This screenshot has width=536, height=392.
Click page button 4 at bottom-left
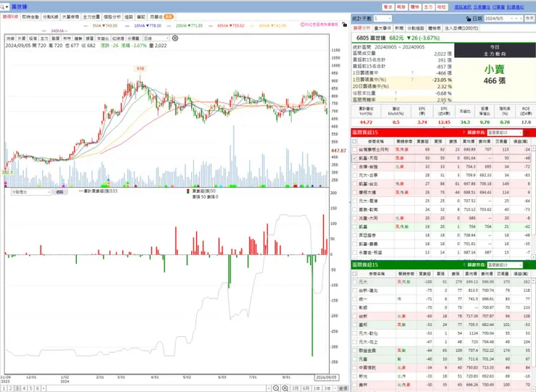pyautogui.click(x=24, y=388)
